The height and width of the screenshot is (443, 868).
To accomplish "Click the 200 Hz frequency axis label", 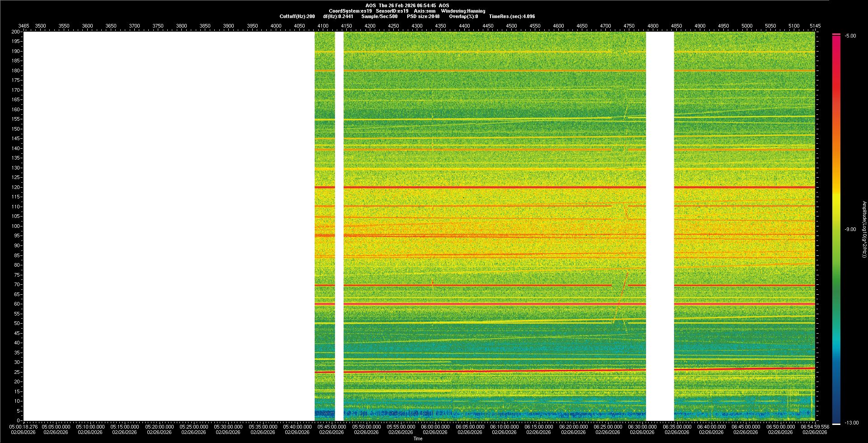I will point(16,32).
